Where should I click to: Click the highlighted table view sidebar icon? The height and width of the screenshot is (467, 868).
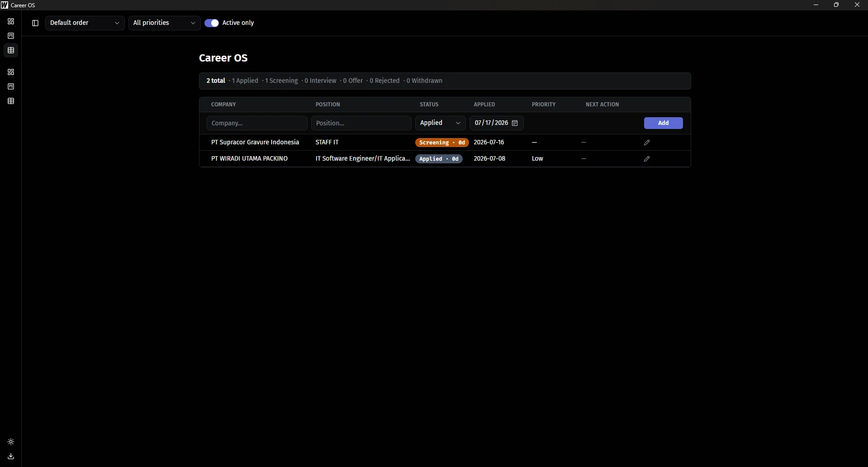(11, 50)
